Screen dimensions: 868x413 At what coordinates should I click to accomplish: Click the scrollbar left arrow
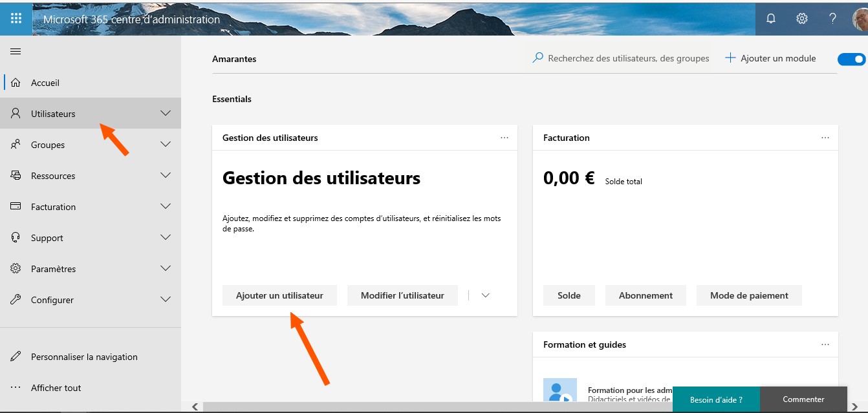tap(195, 407)
